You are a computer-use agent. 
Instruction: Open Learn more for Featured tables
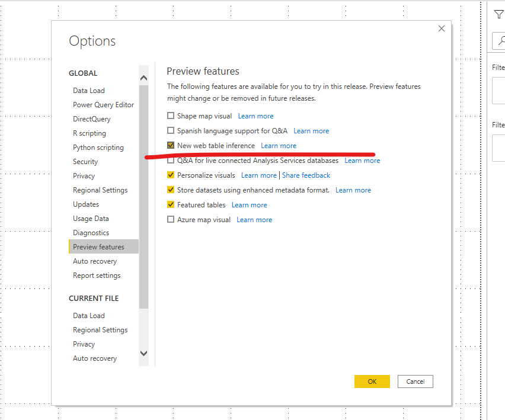click(x=250, y=205)
